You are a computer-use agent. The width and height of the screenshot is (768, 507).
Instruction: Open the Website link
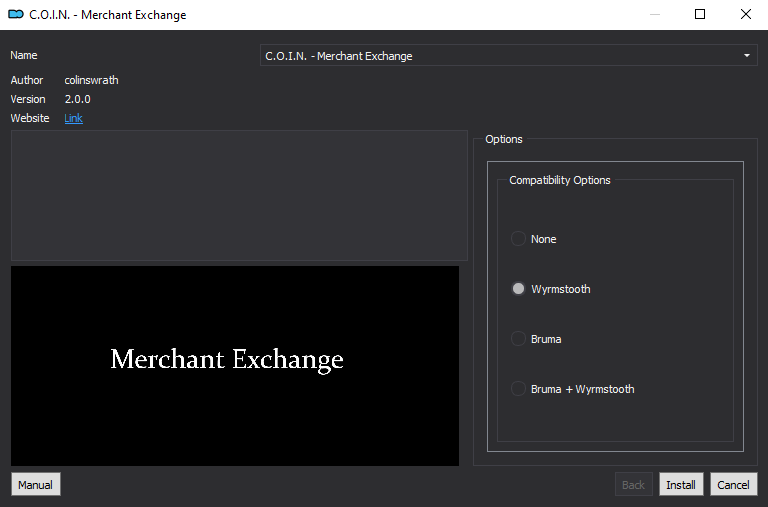[73, 118]
